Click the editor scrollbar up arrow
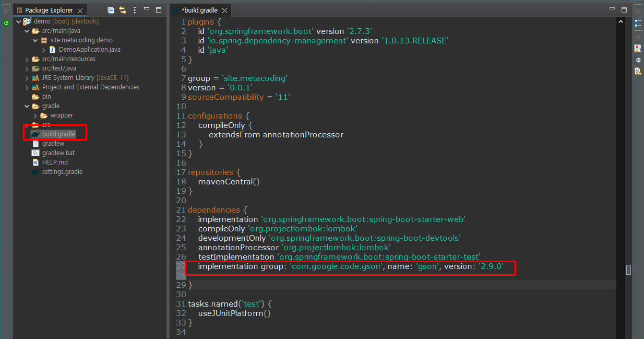 621,22
